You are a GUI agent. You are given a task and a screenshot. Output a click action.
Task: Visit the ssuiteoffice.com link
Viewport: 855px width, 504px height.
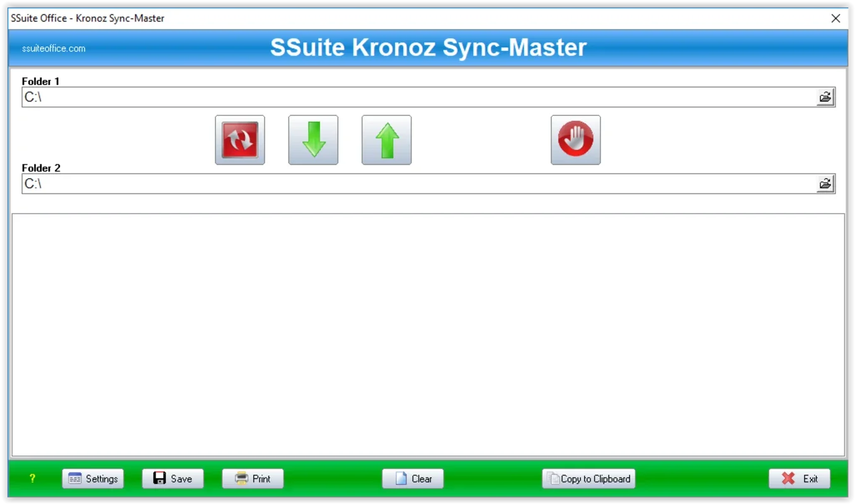click(x=54, y=49)
